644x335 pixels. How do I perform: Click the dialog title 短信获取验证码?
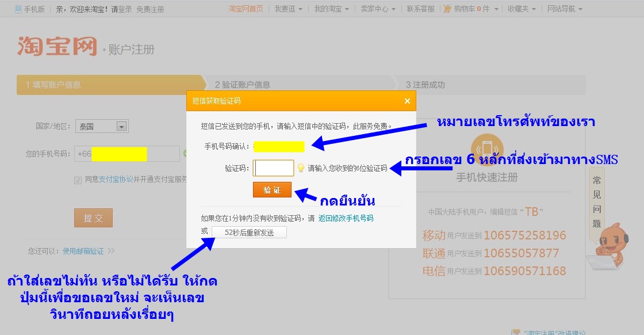coord(216,101)
